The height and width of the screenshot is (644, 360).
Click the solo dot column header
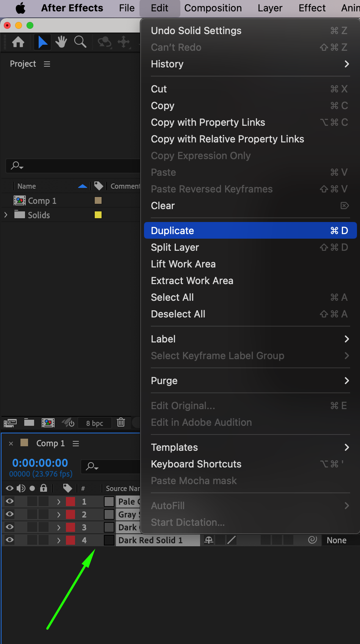(32, 488)
